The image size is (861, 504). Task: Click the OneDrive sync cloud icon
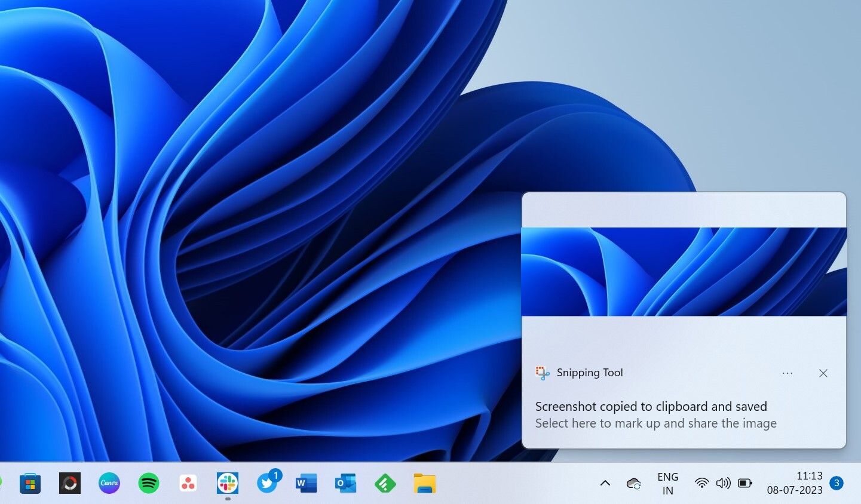pos(634,483)
